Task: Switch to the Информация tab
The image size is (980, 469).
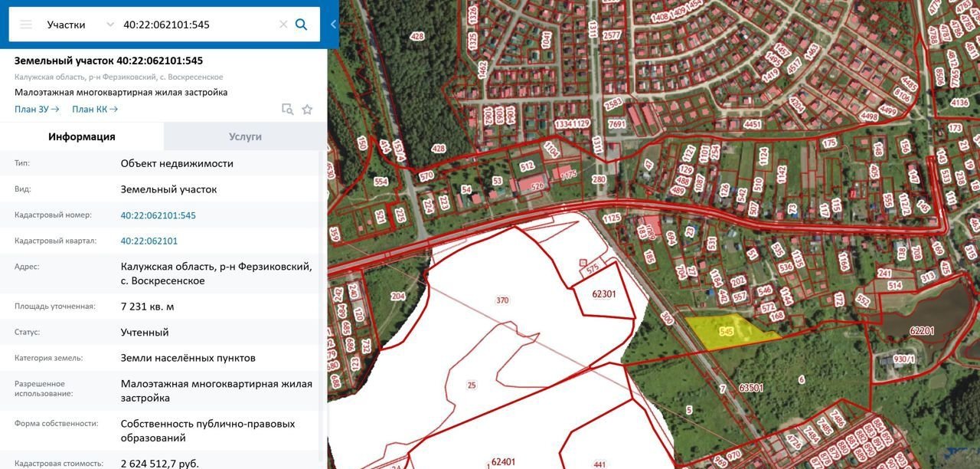Action: (x=82, y=136)
